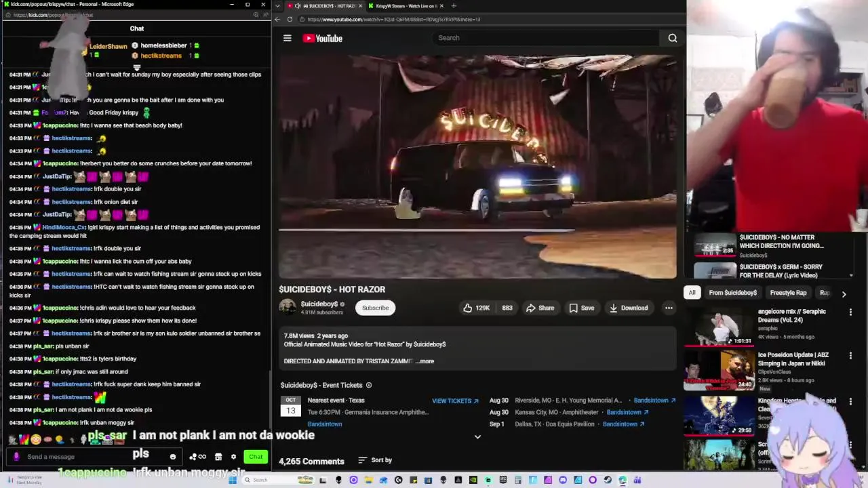Open the Ice Poseidon Update video thumbnail
868x488 pixels.
pyautogui.click(x=719, y=369)
